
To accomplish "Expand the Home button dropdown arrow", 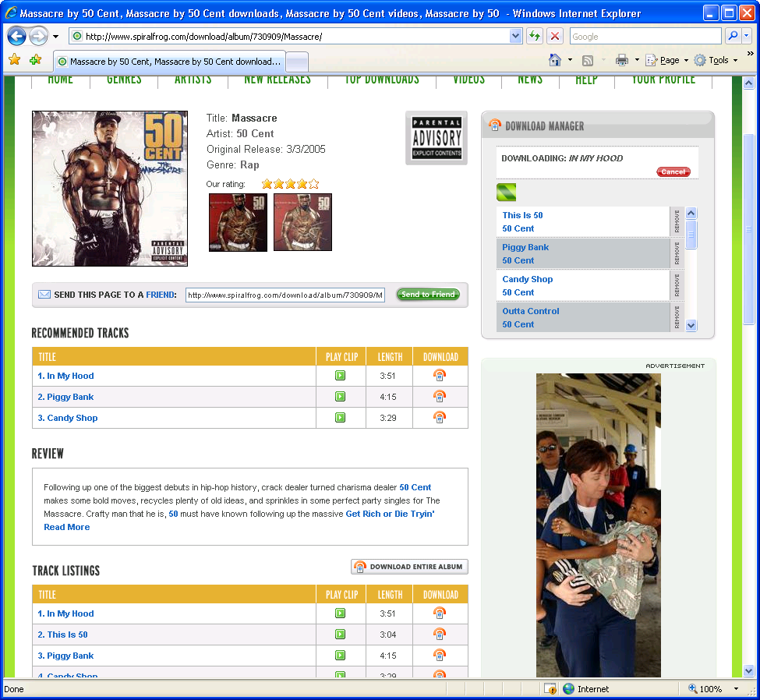I will point(570,60).
